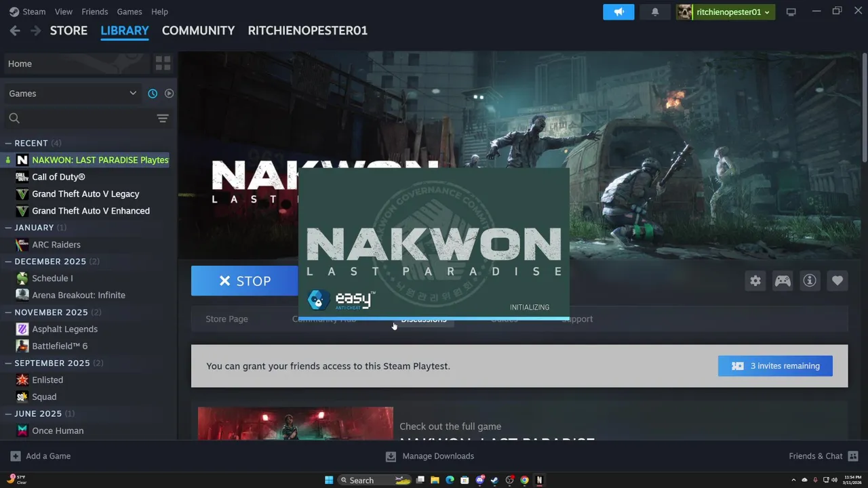The height and width of the screenshot is (488, 868).
Task: Add game to favorites heart icon
Action: (837, 281)
